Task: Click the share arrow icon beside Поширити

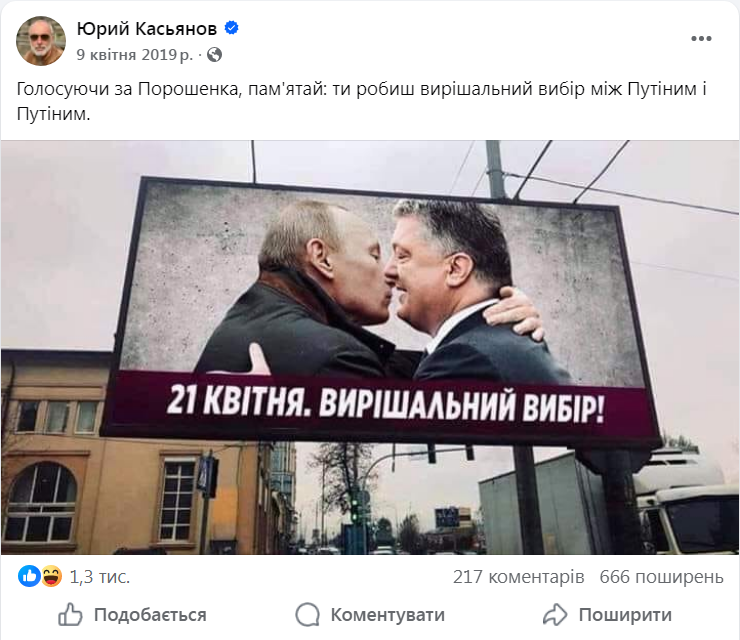Action: click(555, 615)
